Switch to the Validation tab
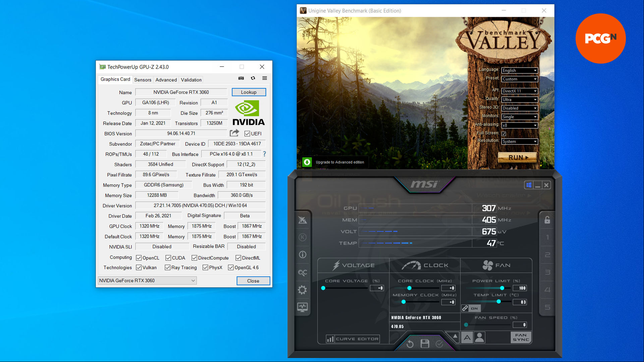This screenshot has width=644, height=362. tap(191, 80)
